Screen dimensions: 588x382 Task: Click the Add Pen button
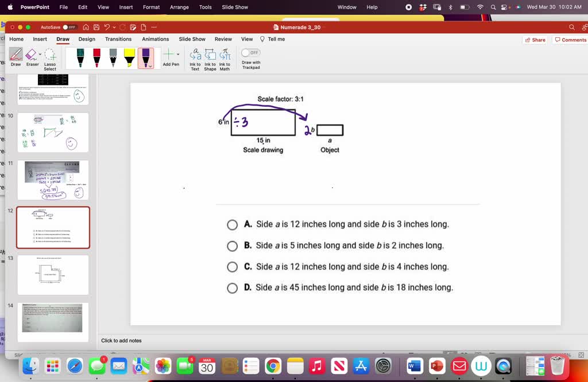point(169,58)
